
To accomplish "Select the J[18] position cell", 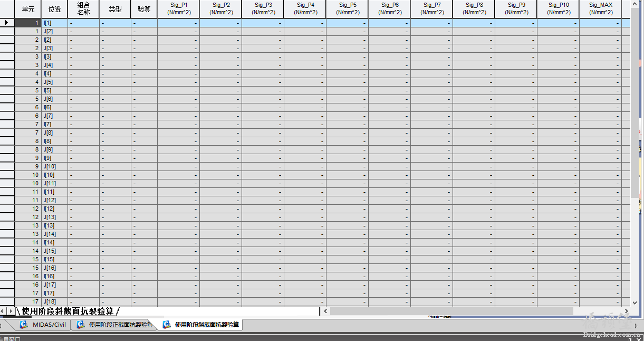I will 54,301.
